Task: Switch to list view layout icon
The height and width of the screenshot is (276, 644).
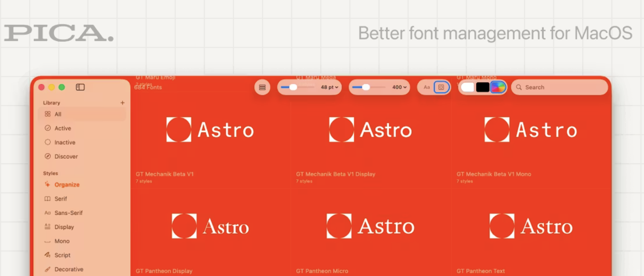Action: [262, 87]
